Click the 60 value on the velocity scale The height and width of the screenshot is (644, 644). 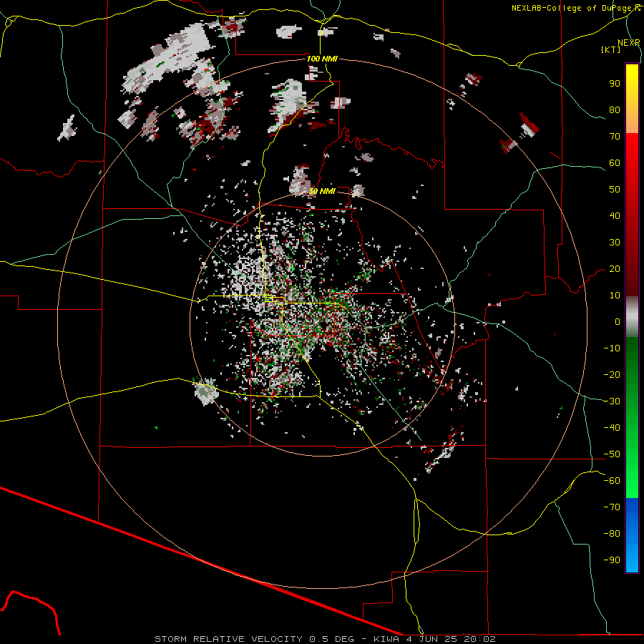click(x=615, y=162)
